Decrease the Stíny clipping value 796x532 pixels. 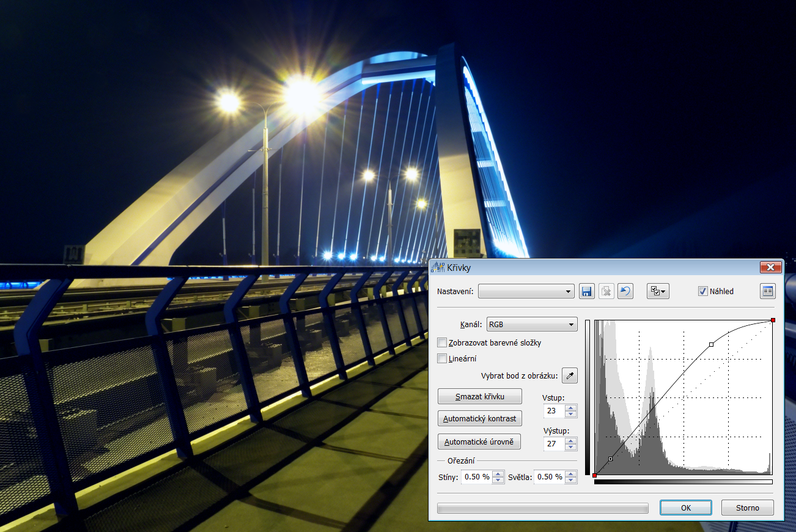click(x=499, y=481)
